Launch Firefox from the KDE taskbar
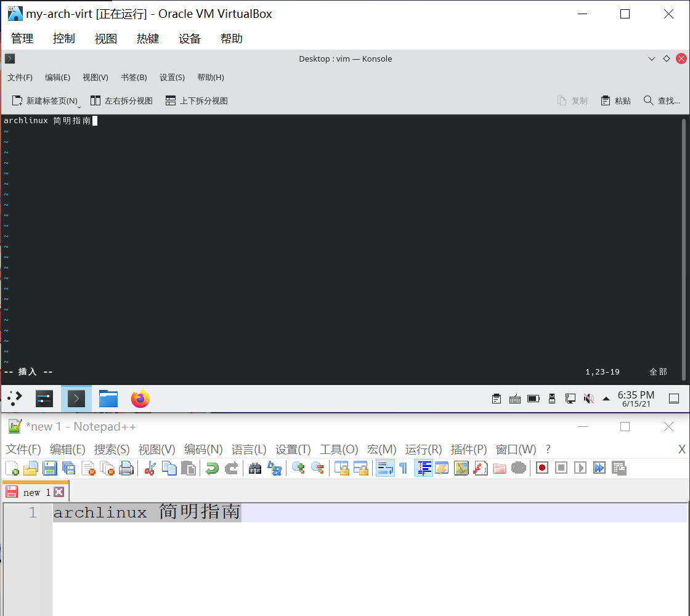Image resolution: width=690 pixels, height=616 pixels. (x=140, y=399)
